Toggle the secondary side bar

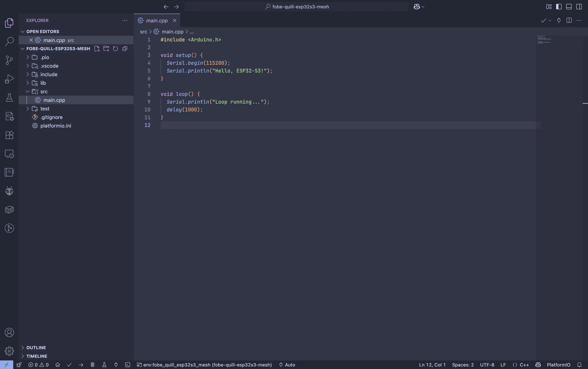pos(579,7)
